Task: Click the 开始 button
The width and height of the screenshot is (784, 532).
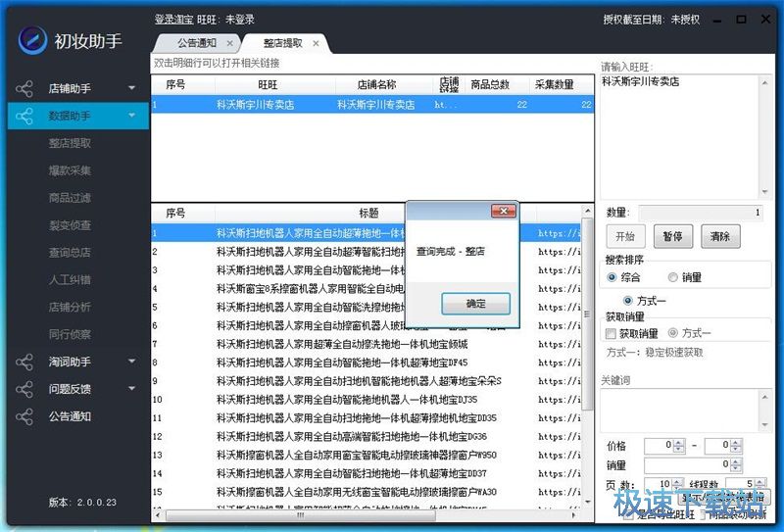Action: coord(625,236)
